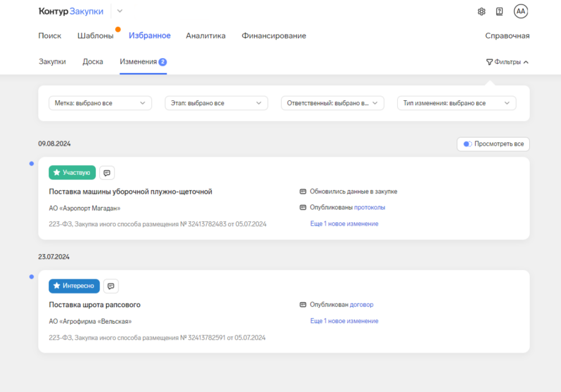Open comment icon next to Интересно label

(111, 286)
